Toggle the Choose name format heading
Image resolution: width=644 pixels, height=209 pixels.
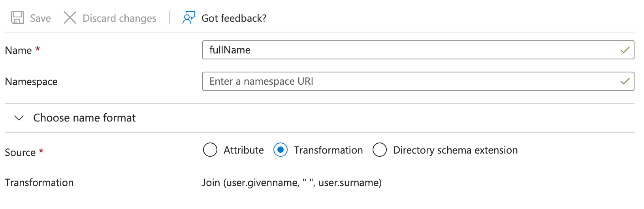pos(84,118)
